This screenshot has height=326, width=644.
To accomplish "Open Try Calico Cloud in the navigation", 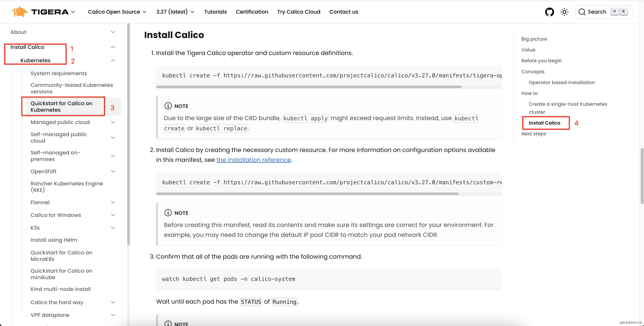I will click(x=298, y=12).
